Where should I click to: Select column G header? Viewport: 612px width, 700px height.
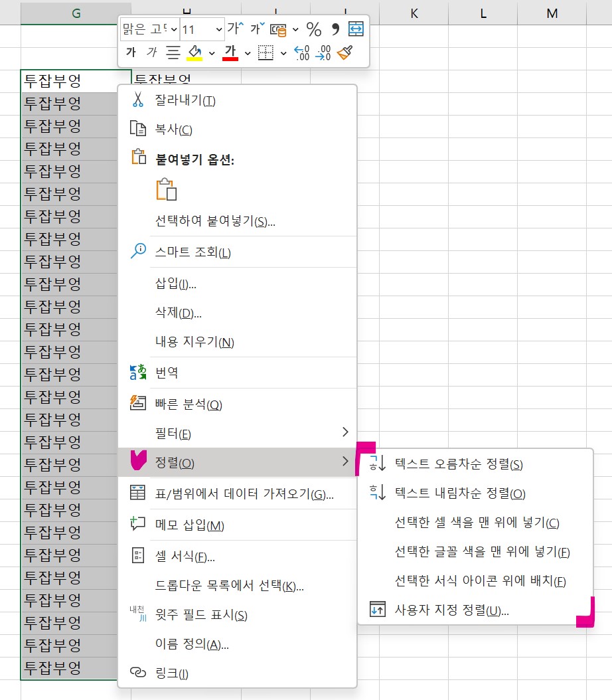pyautogui.click(x=76, y=13)
